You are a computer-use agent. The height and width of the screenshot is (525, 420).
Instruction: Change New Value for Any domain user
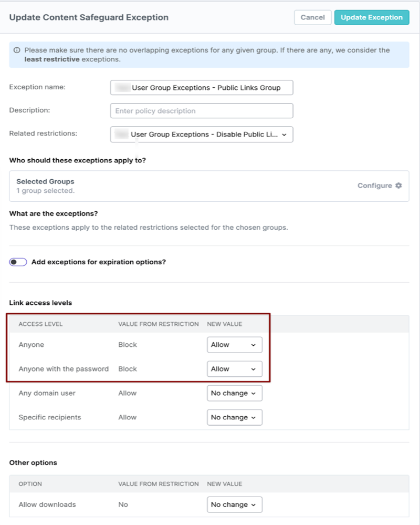click(x=234, y=393)
